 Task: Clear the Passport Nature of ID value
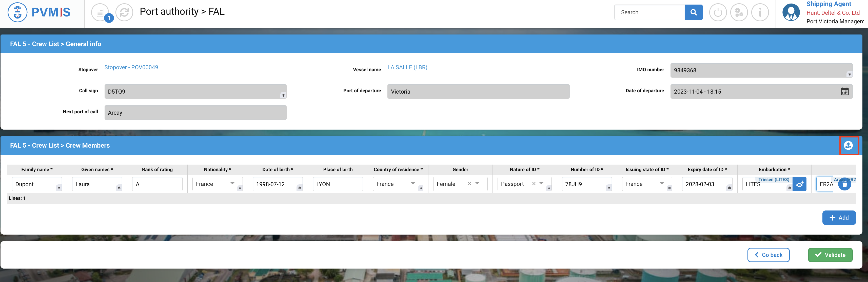tap(534, 184)
